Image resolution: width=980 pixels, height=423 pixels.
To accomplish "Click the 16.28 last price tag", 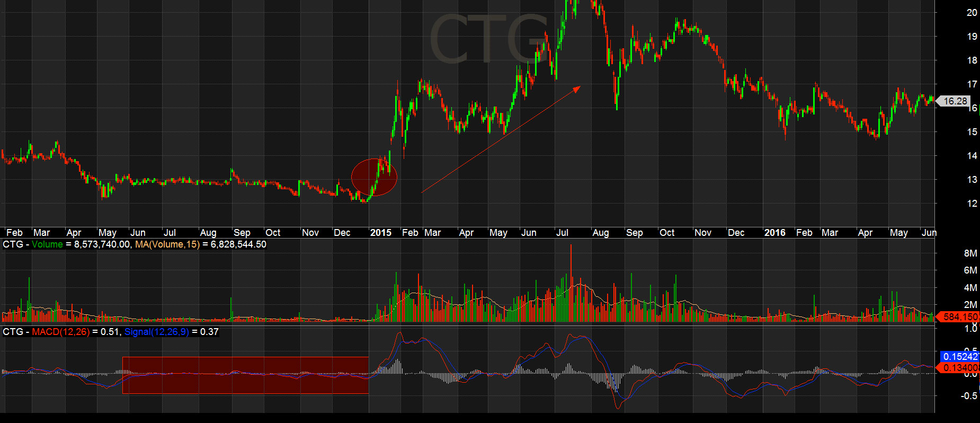I will pyautogui.click(x=955, y=101).
